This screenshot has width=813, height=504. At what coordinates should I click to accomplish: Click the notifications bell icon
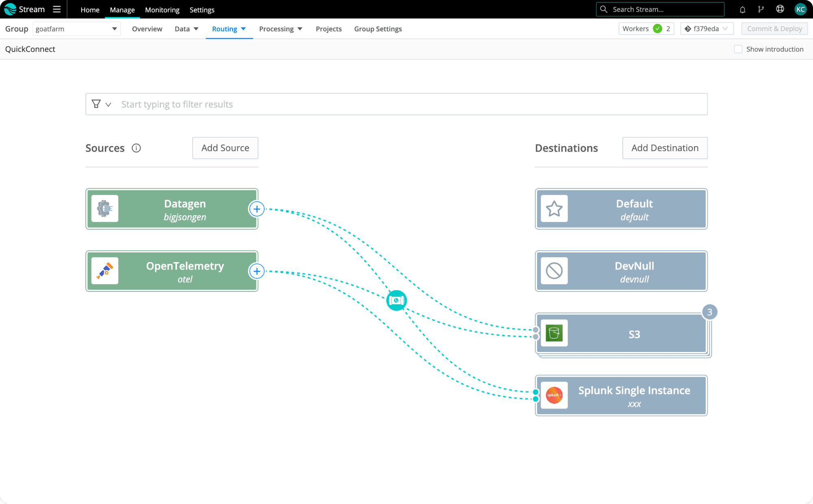pos(742,9)
